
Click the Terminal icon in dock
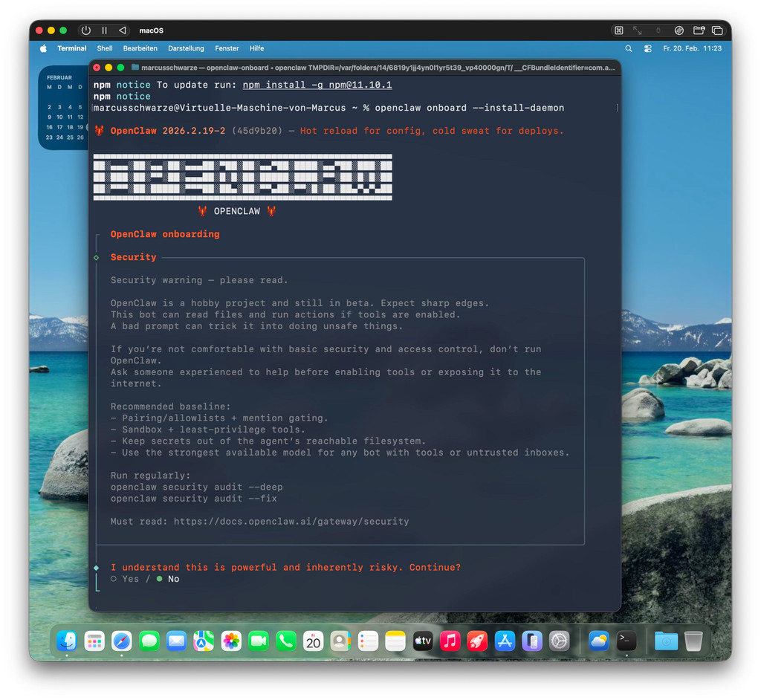pos(626,641)
